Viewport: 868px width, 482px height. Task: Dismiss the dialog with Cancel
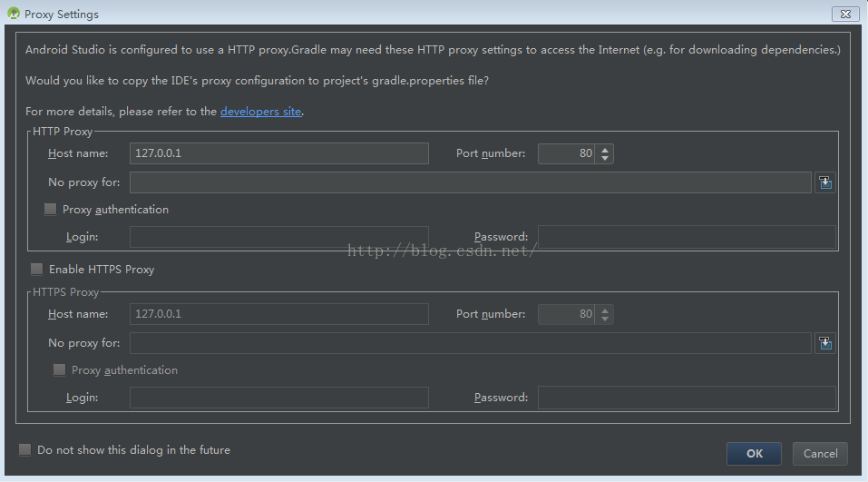[820, 453]
